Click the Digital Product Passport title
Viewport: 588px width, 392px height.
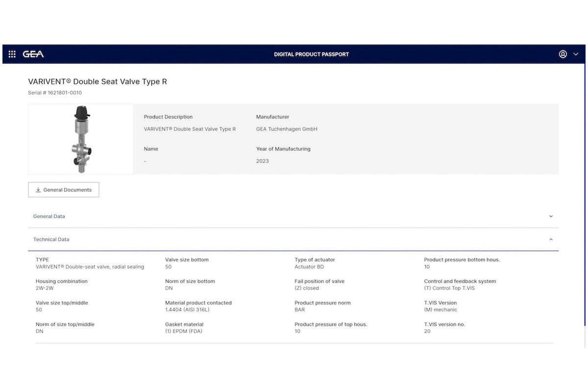click(311, 54)
